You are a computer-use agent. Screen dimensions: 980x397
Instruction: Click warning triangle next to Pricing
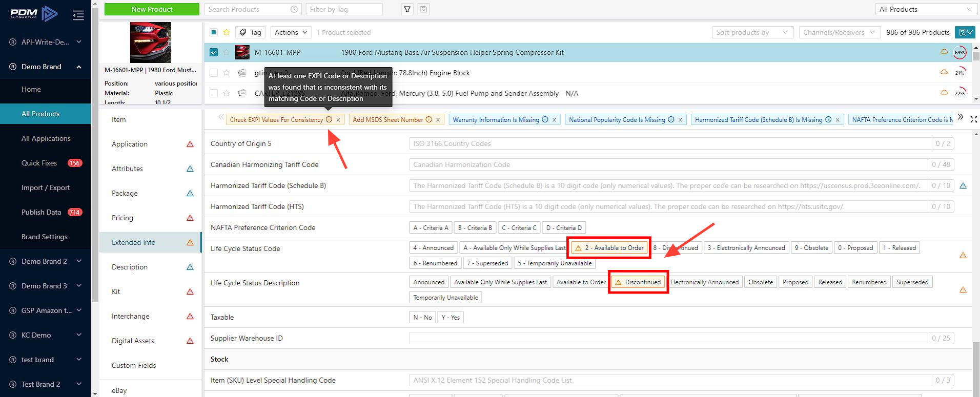190,218
